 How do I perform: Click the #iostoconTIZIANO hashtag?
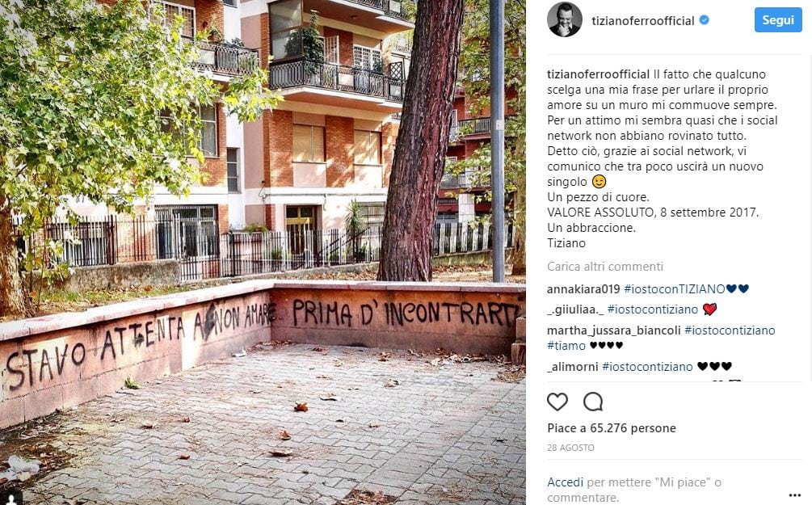[675, 289]
